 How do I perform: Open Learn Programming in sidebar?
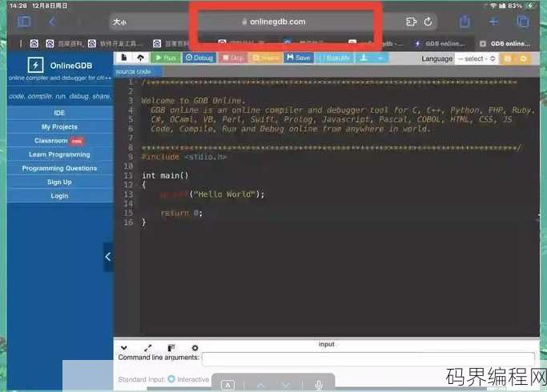[59, 154]
